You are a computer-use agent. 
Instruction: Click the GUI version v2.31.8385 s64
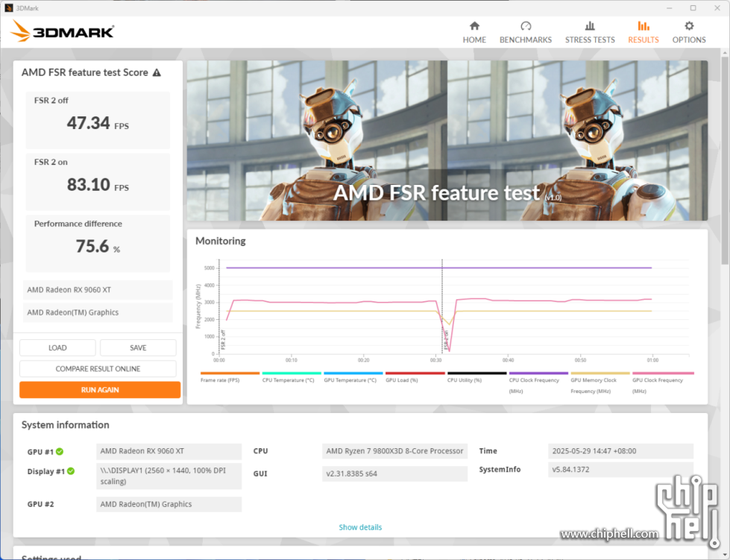(x=394, y=474)
